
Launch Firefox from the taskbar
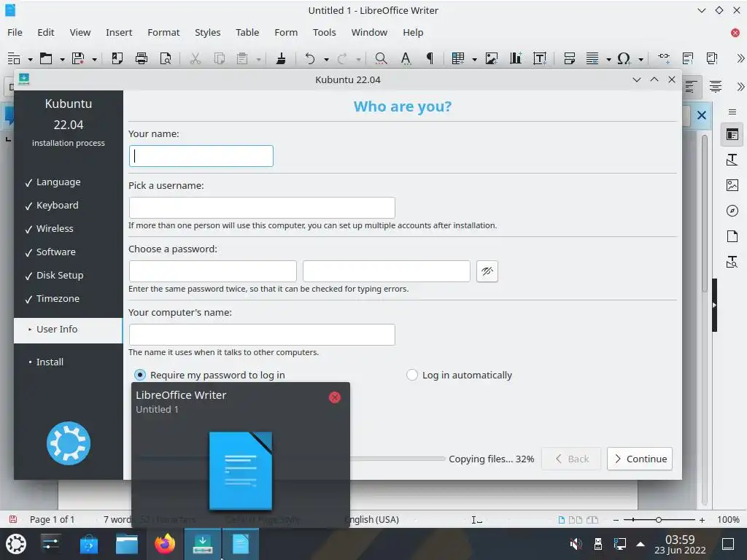click(165, 544)
